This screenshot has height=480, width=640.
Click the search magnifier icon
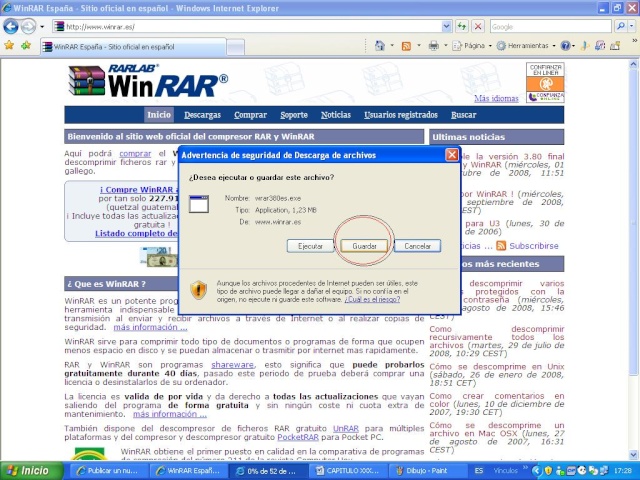[x=620, y=27]
